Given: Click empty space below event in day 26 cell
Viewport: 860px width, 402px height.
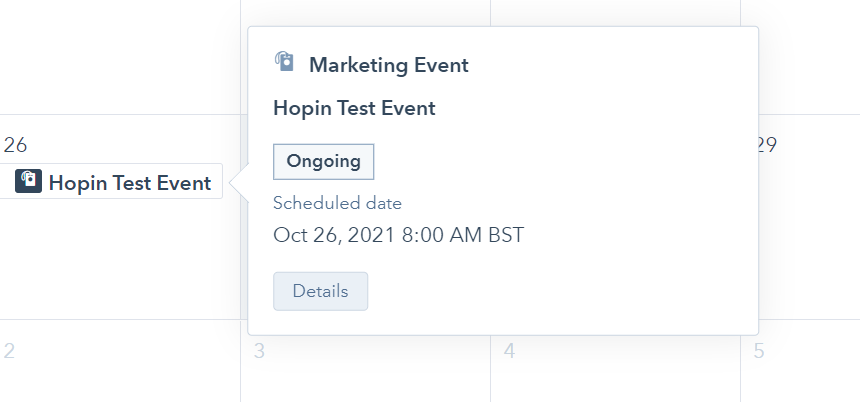Looking at the screenshot, I should (120, 258).
